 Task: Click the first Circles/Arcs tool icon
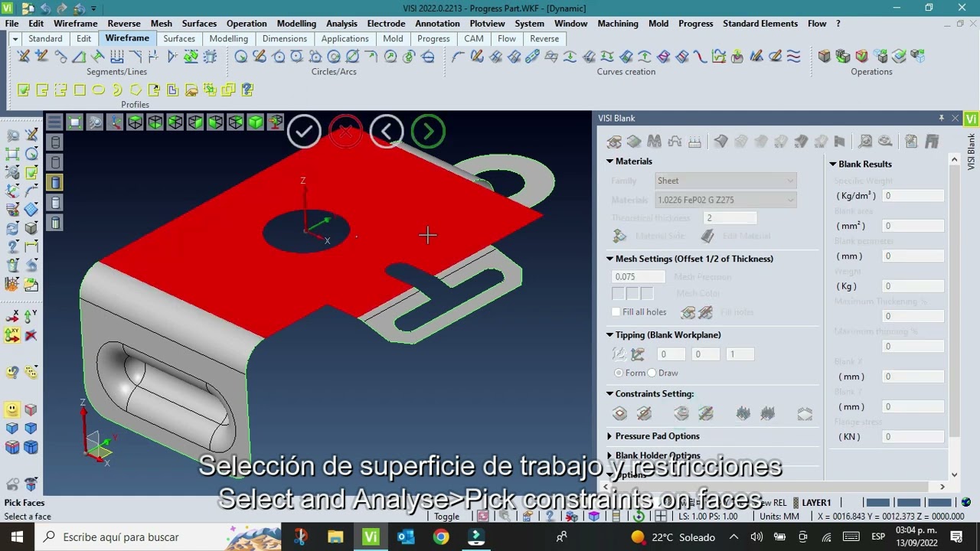pos(241,56)
